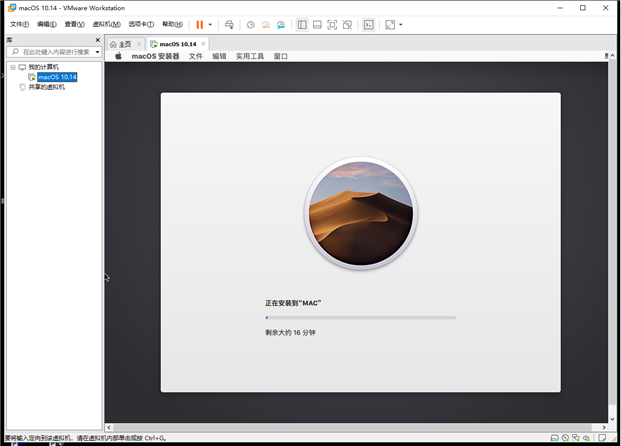
Task: Click the 正在安装到"MAC" status text
Action: (x=293, y=303)
